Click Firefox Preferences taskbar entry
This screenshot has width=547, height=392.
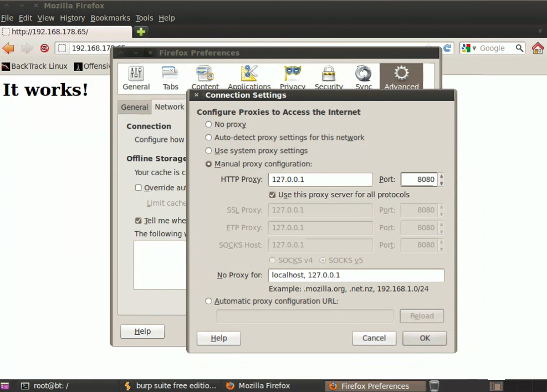(375, 386)
